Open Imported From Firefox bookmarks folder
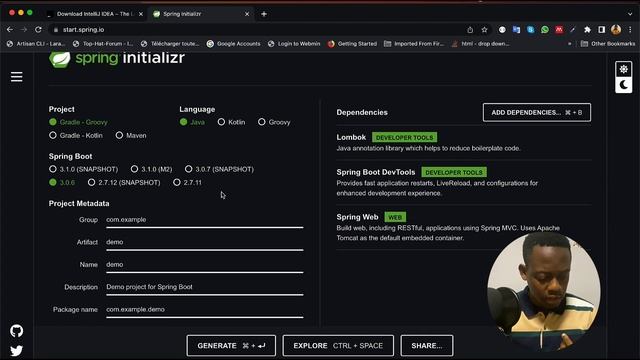Viewport: 640px width, 360px height. coord(414,44)
